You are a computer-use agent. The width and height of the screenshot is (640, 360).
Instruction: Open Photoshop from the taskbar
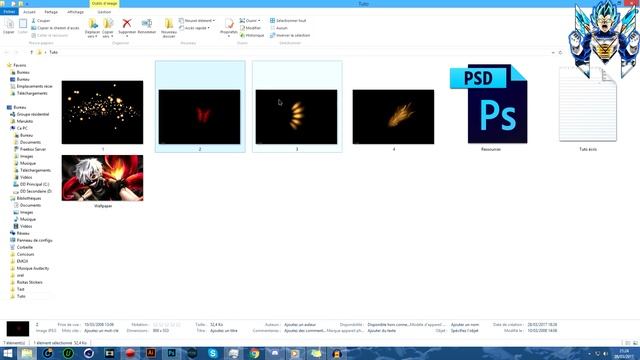click(171, 353)
